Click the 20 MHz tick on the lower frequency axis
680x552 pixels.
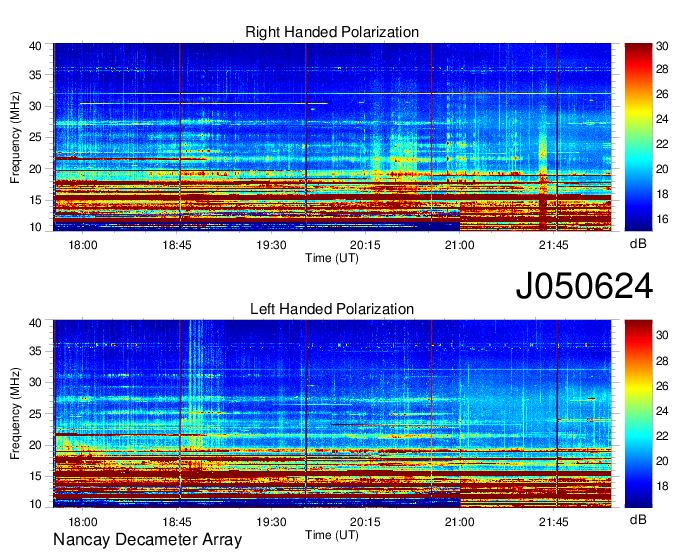click(35, 445)
